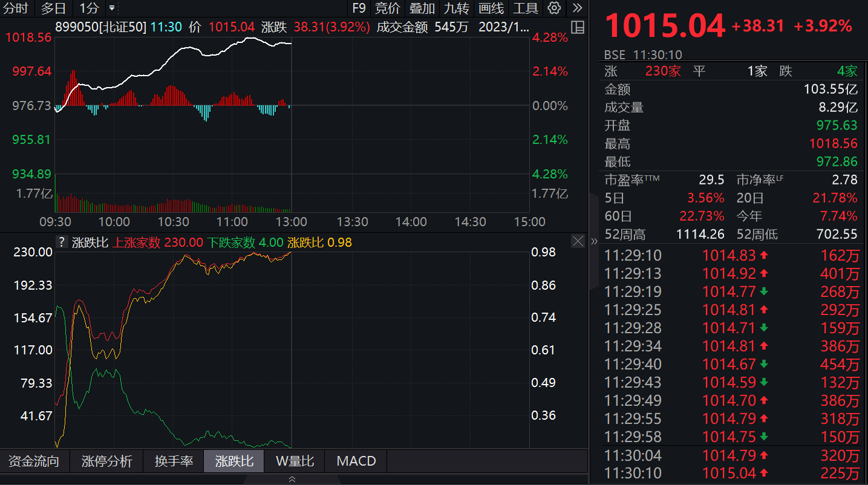Click the 下跌家数 4.00 legend
Image resolution: width=868 pixels, height=485 pixels.
pos(246,242)
